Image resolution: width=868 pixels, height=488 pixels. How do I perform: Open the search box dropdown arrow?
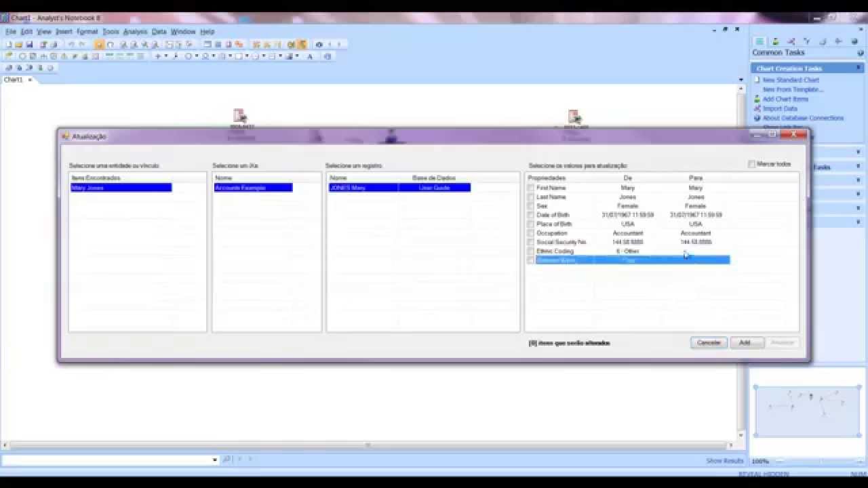[215, 460]
